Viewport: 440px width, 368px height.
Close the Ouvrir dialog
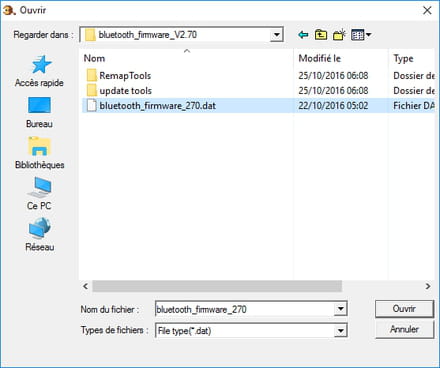point(427,10)
